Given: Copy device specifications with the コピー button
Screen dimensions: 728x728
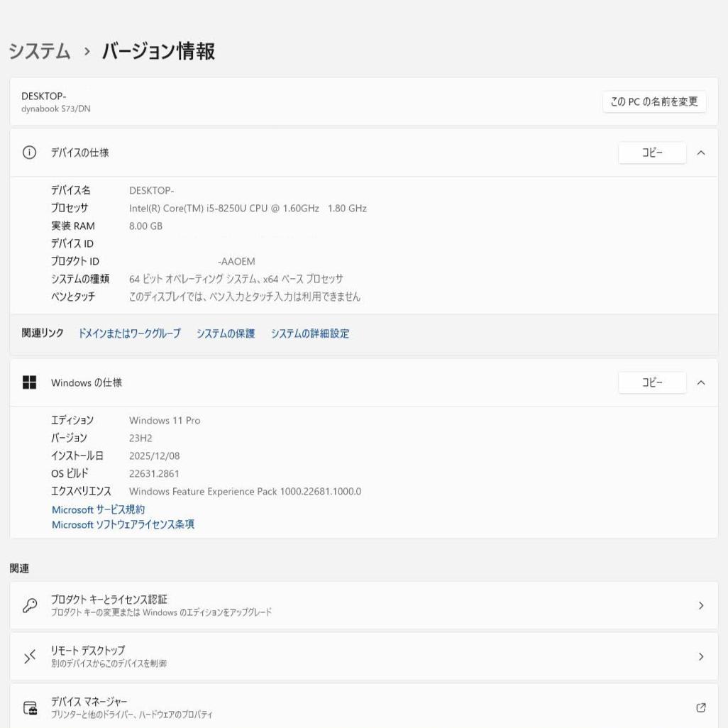Looking at the screenshot, I should click(x=652, y=153).
